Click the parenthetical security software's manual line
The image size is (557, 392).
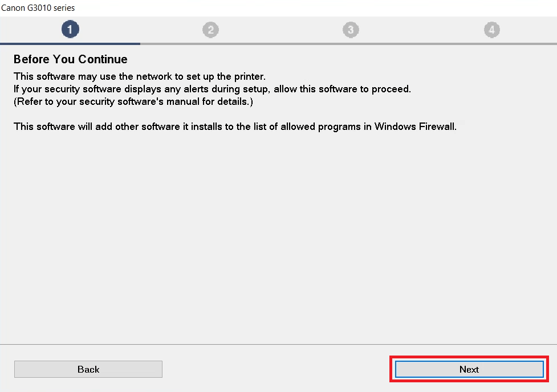pos(133,101)
